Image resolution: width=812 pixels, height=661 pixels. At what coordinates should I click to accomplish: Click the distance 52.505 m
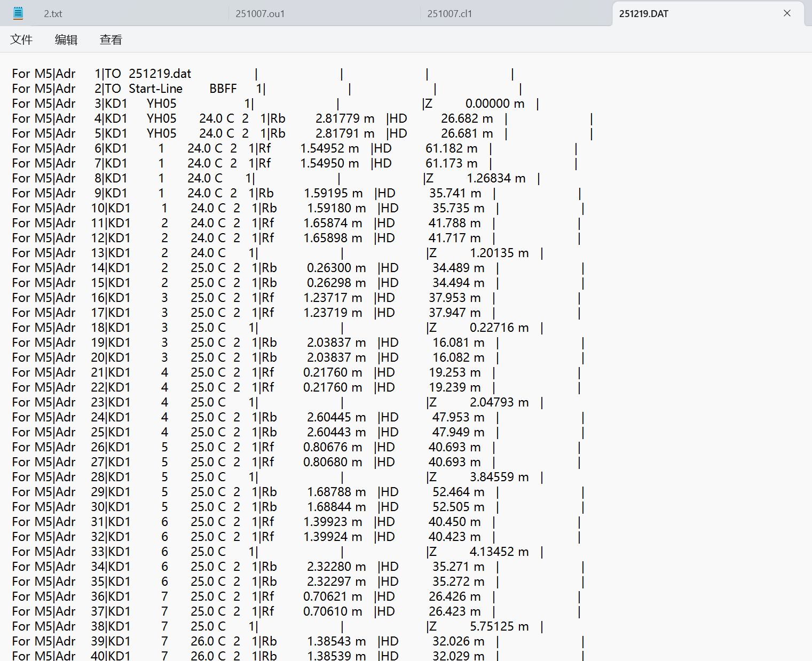pos(459,507)
